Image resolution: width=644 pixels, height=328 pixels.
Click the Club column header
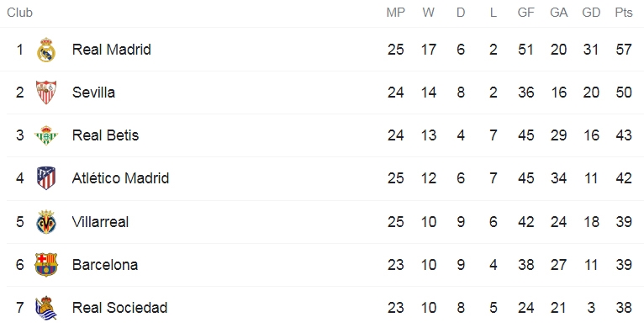(x=19, y=13)
